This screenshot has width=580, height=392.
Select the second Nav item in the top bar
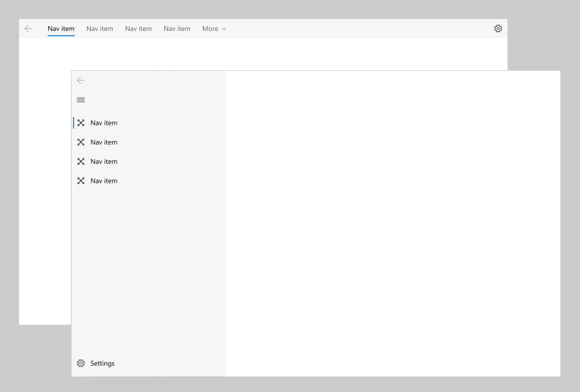click(99, 28)
